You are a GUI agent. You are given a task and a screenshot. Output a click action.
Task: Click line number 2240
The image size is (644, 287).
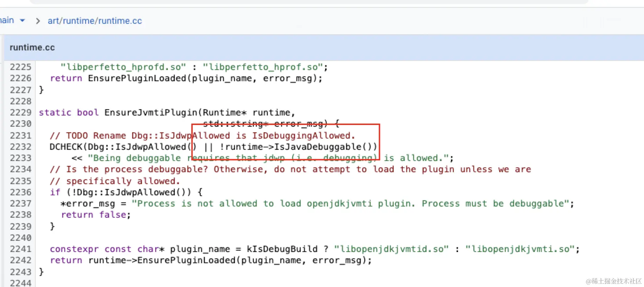21,238
